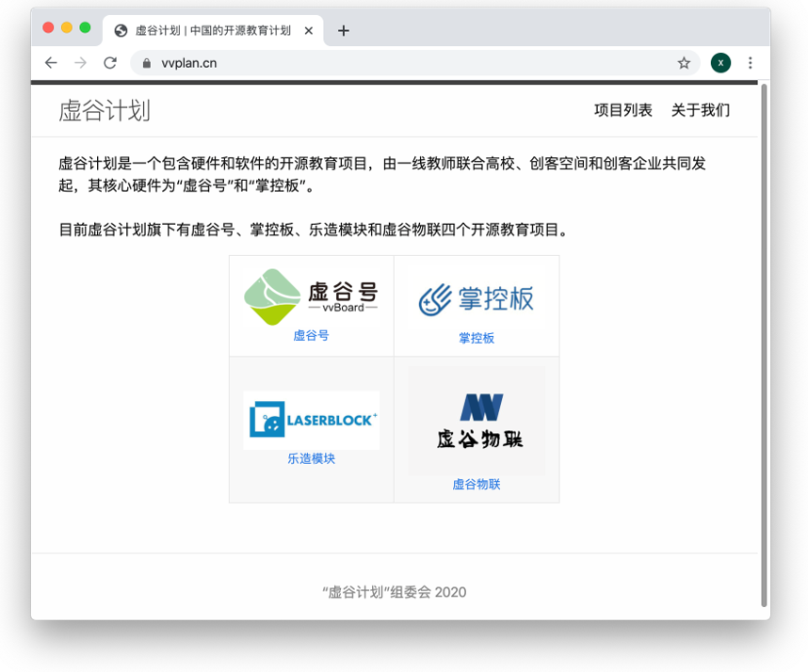Follow the 乐造模块 text link
The width and height of the screenshot is (808, 672).
pyautogui.click(x=311, y=459)
